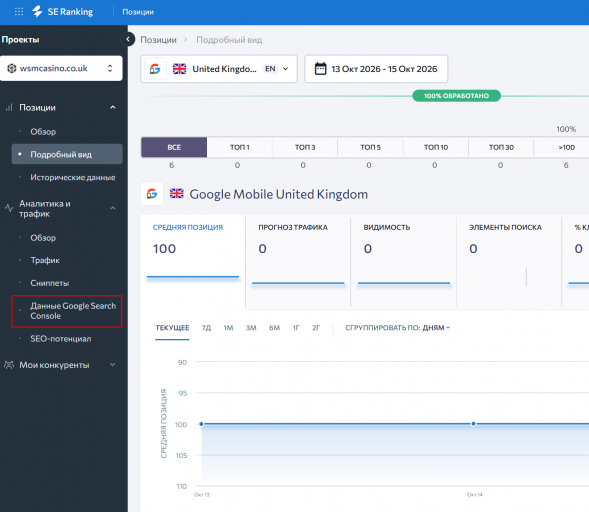Open Обзор under Позиции
This screenshot has height=512, width=589.
tap(43, 132)
